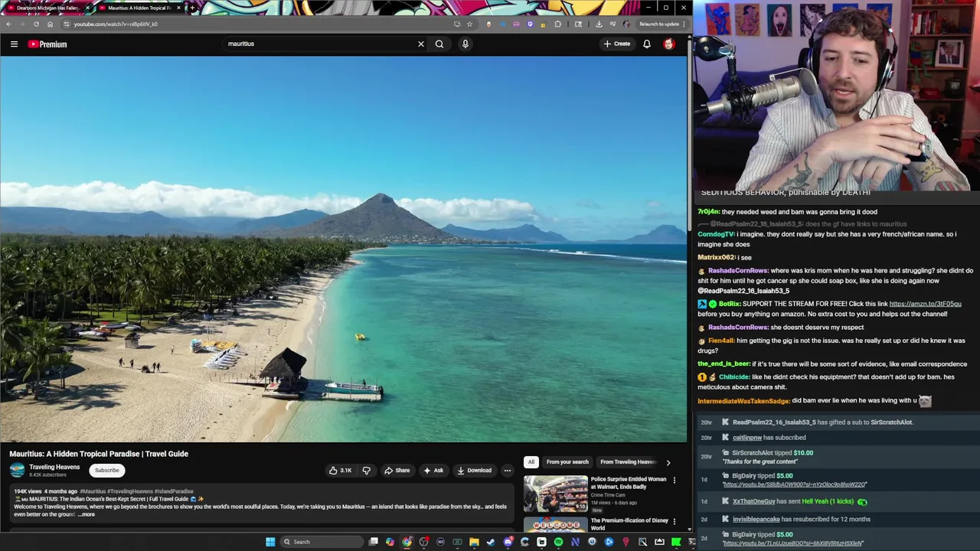Open File Explorer from the taskbar
The height and width of the screenshot is (551, 980).
(x=474, y=542)
